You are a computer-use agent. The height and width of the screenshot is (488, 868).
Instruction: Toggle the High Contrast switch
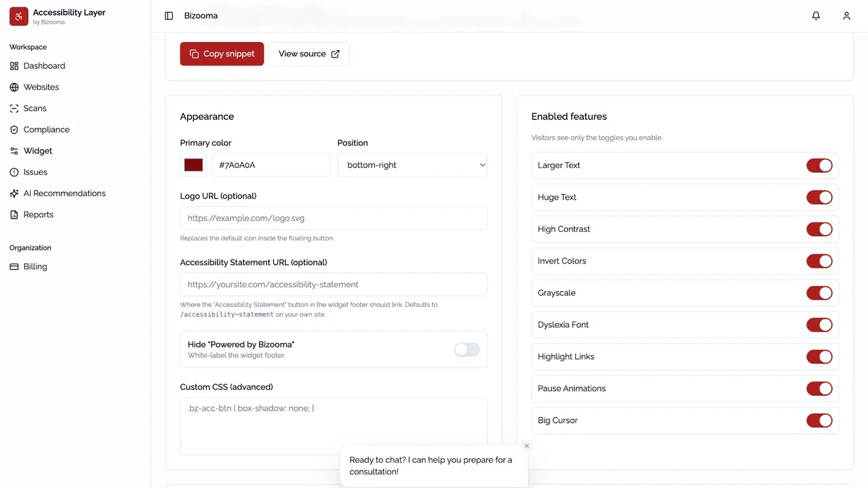click(819, 229)
